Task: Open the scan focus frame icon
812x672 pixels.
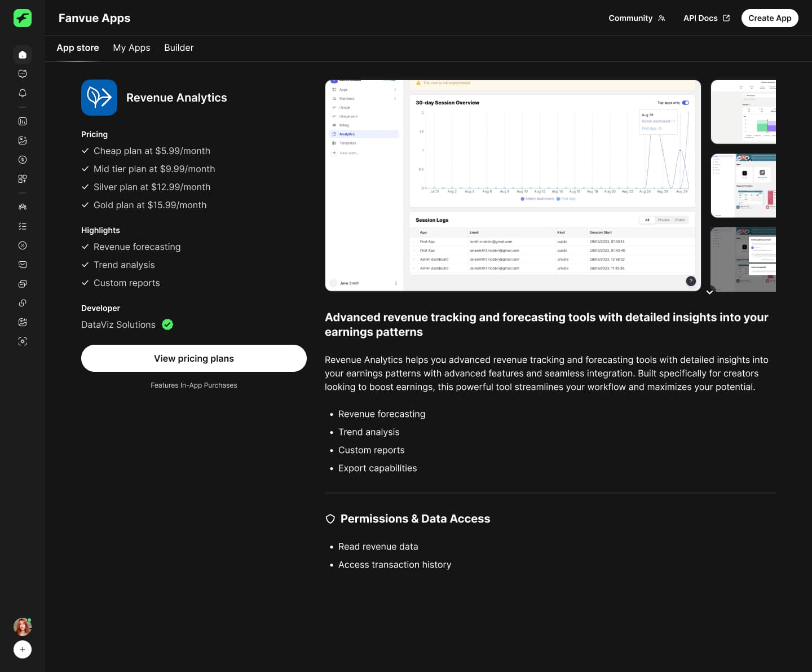Action: pos(23,341)
